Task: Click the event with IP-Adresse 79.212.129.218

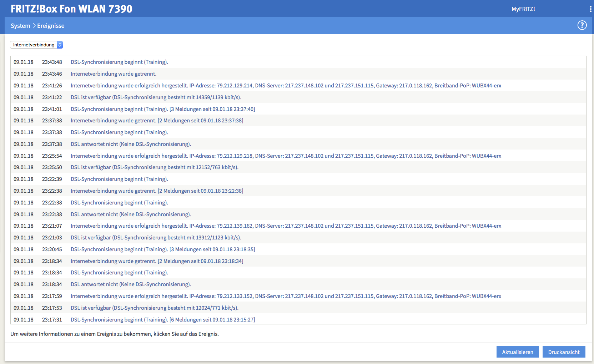Action: coord(286,156)
